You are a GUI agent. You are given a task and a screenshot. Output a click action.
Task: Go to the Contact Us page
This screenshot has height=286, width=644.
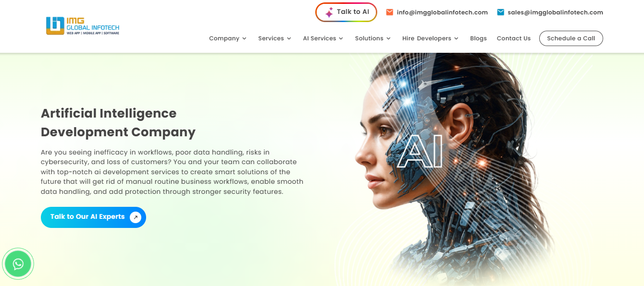click(514, 38)
